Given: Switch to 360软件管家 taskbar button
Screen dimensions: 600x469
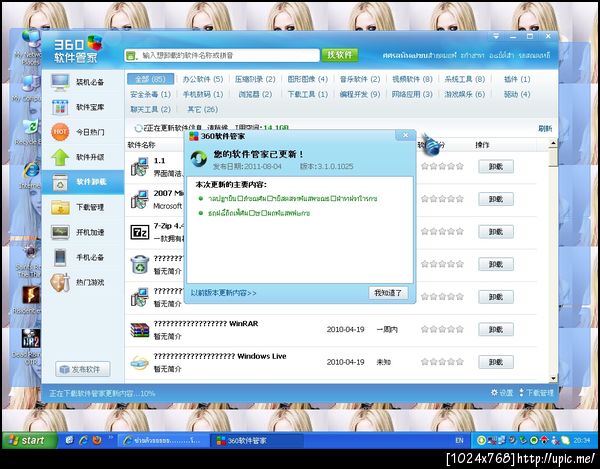Looking at the screenshot, I should [x=256, y=441].
